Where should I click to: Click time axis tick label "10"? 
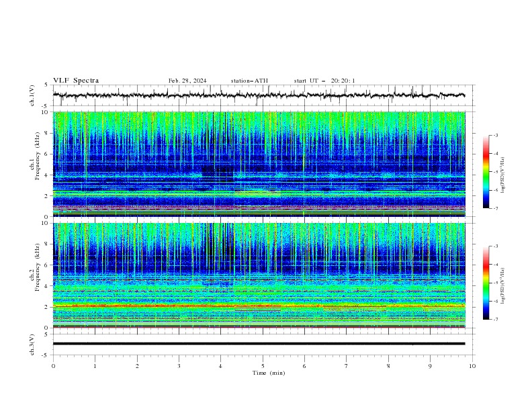[472, 366]
